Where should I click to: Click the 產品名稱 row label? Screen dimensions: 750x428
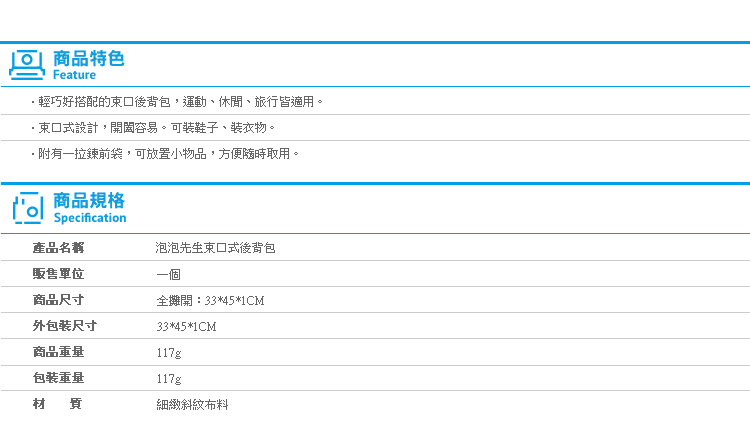pos(58,247)
